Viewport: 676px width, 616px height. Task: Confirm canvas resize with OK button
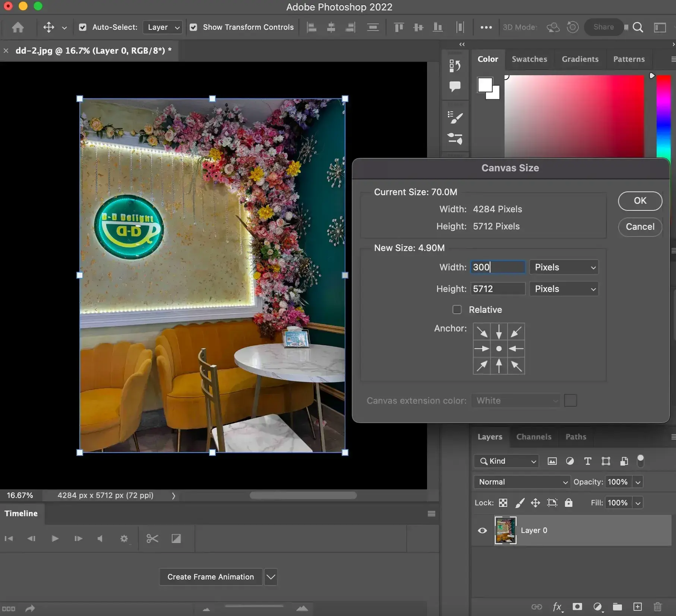[x=639, y=201]
